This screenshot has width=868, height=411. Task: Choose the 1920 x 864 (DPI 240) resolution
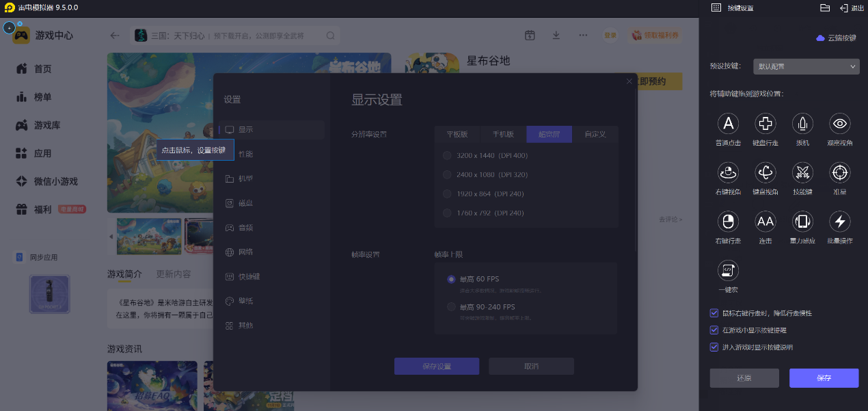point(448,194)
